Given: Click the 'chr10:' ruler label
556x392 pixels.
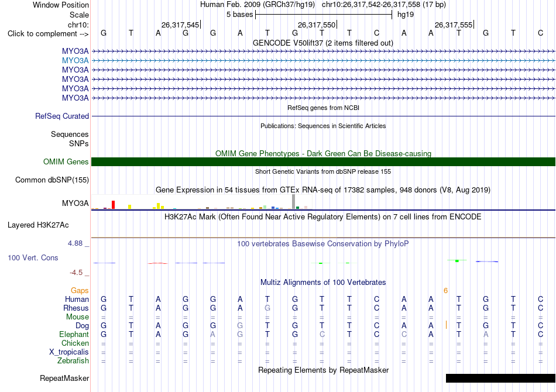Looking at the screenshot, I should (x=78, y=25).
